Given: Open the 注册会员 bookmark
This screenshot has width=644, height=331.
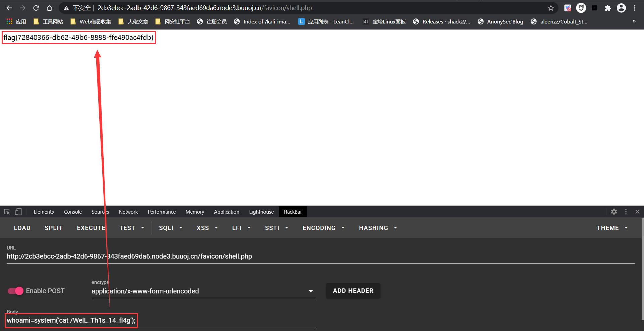Looking at the screenshot, I should click(x=212, y=21).
